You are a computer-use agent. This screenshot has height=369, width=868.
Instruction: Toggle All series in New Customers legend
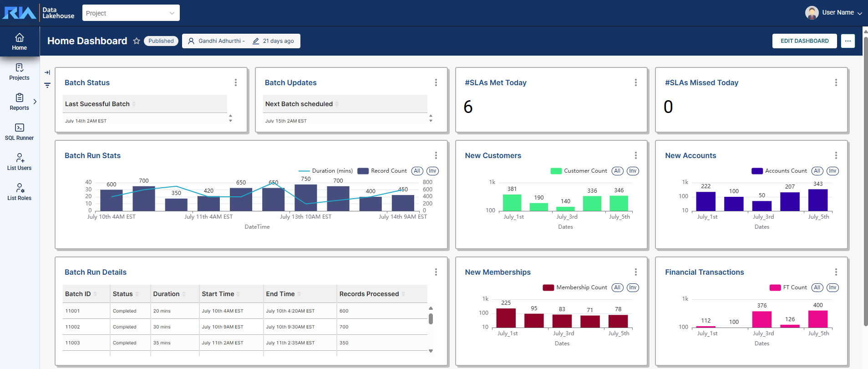coord(617,171)
